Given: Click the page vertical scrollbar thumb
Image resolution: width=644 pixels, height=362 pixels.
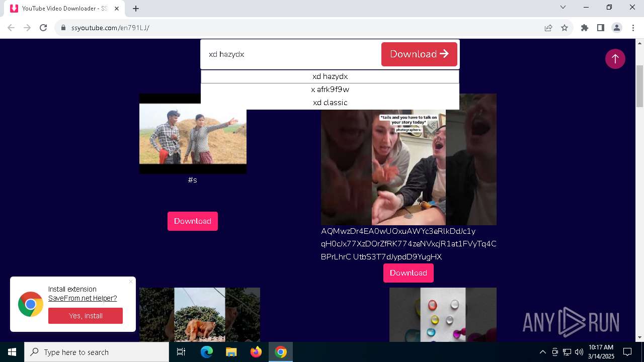Looking at the screenshot, I should point(639,86).
